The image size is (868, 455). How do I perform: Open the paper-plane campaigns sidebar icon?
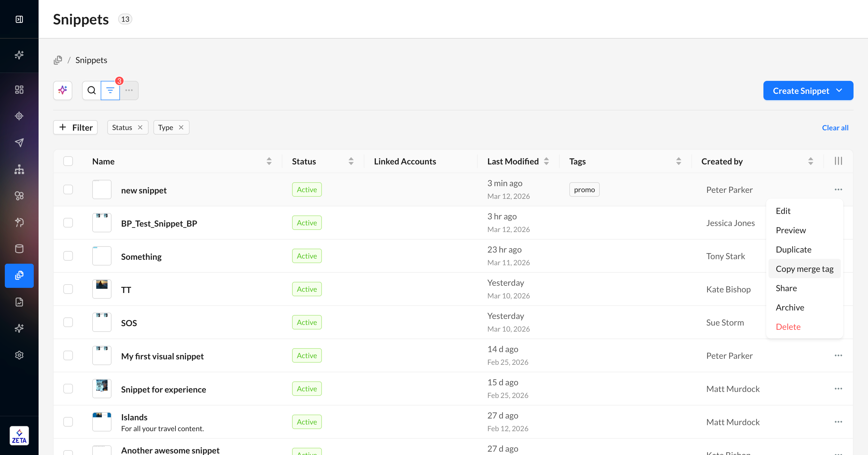(19, 143)
